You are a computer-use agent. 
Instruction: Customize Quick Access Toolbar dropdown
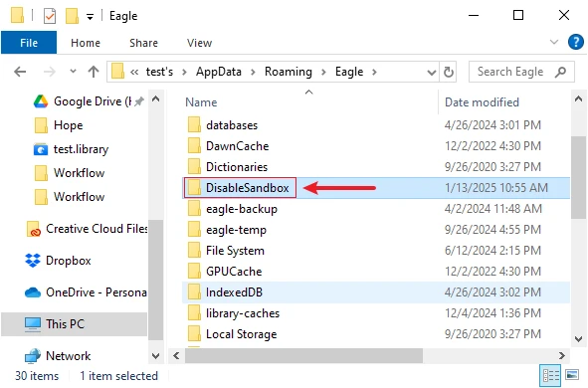tap(90, 17)
